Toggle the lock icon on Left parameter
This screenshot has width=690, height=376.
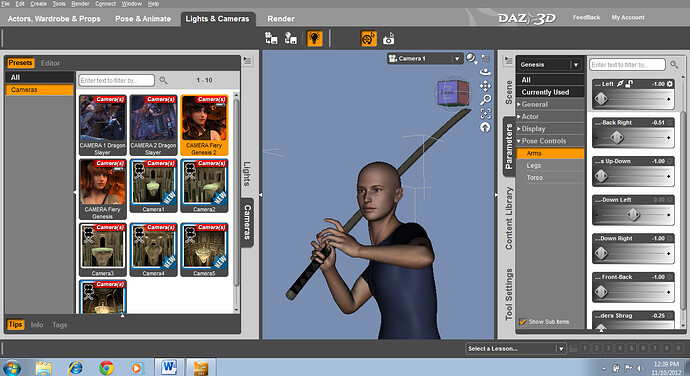[629, 84]
